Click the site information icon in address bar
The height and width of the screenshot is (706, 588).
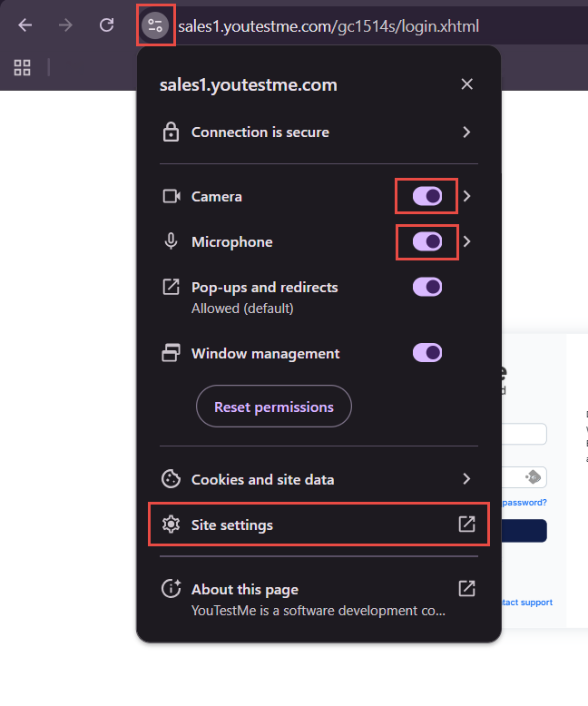(x=155, y=25)
